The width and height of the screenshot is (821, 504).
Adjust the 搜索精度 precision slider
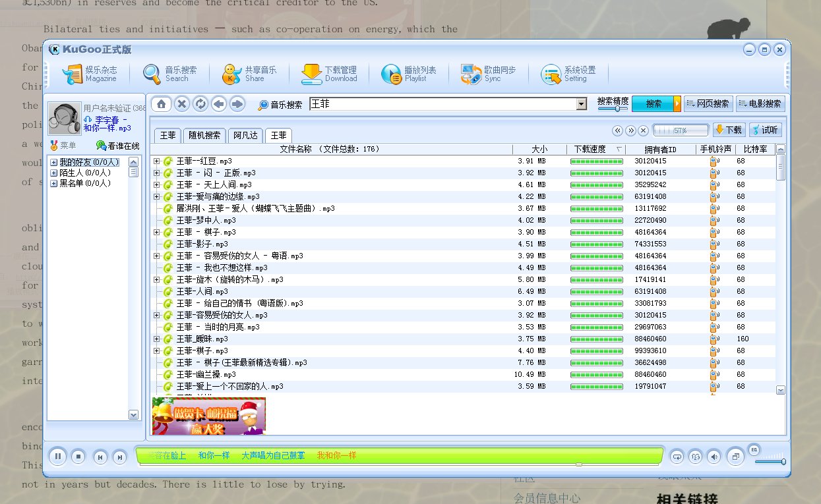pos(613,109)
